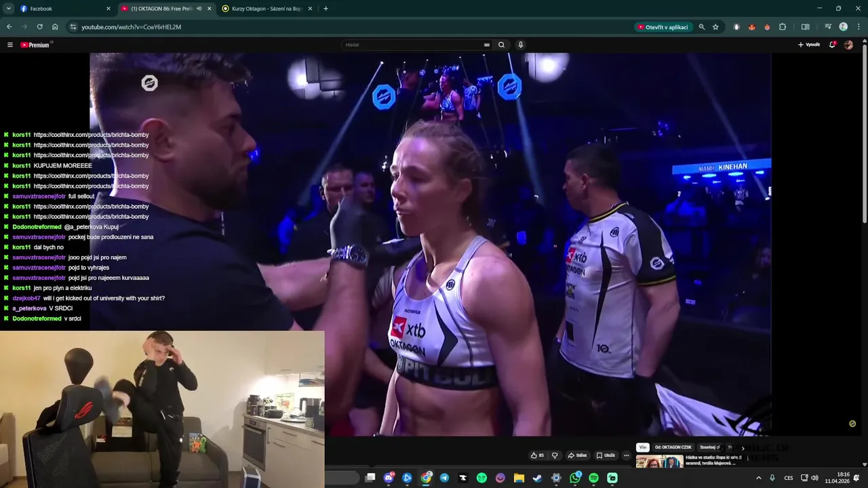Open YouTube notifications bell
The width and height of the screenshot is (868, 488).
(x=833, y=45)
